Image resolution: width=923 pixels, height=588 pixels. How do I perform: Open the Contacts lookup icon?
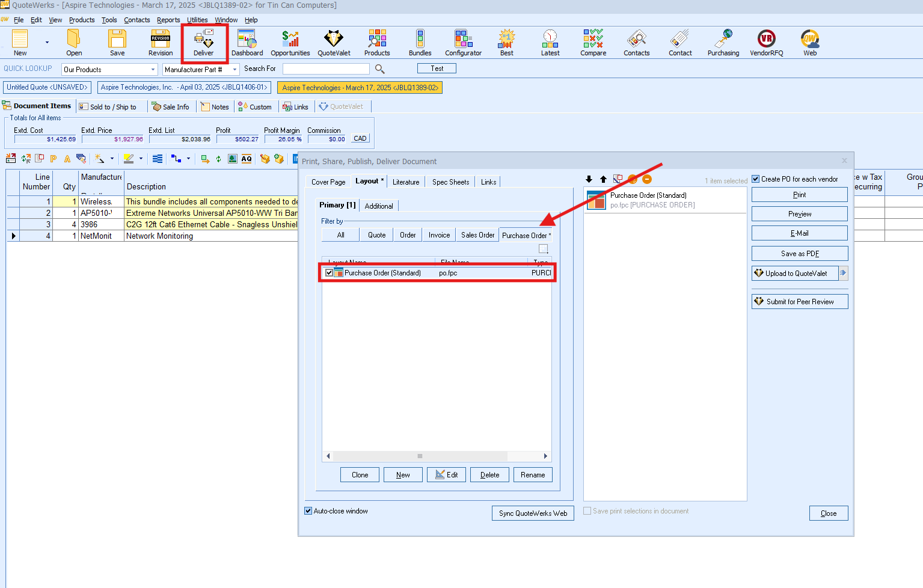pos(637,43)
